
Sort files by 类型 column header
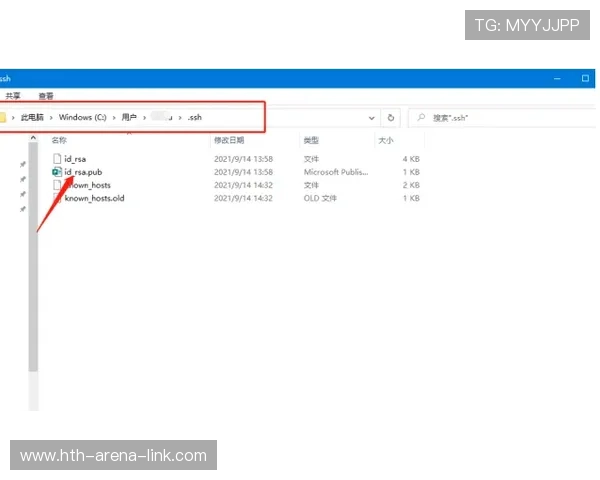tap(311, 141)
